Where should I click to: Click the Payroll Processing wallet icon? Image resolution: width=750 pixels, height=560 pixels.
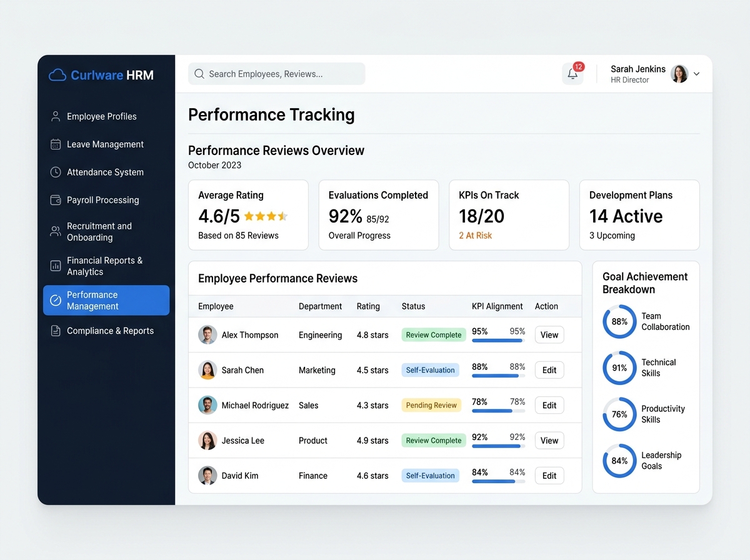pos(56,200)
